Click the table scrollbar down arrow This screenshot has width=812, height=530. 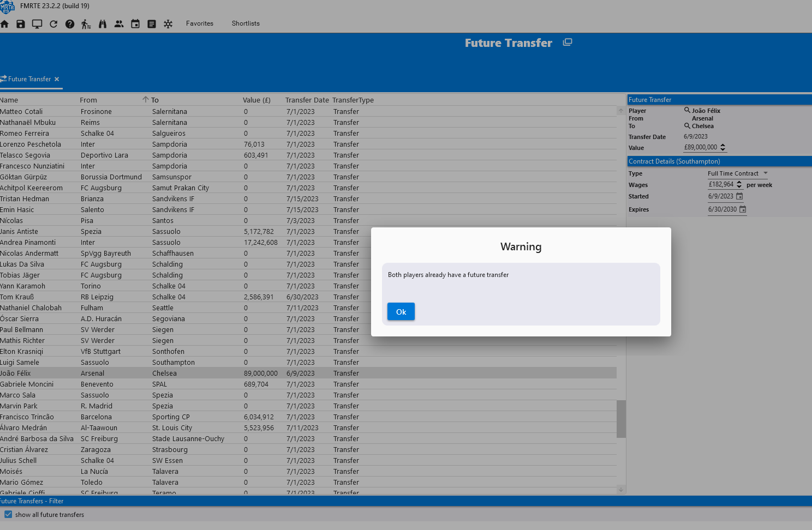[621, 490]
